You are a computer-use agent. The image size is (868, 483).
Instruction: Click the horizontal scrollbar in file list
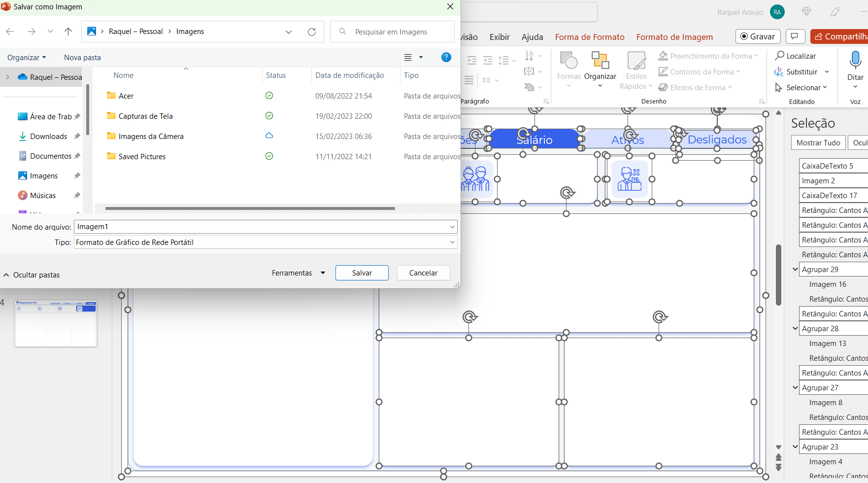point(250,208)
